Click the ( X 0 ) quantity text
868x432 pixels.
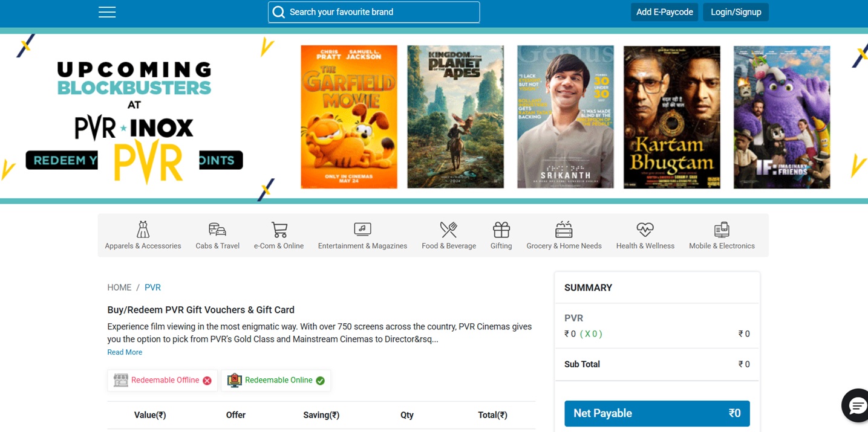(x=591, y=334)
